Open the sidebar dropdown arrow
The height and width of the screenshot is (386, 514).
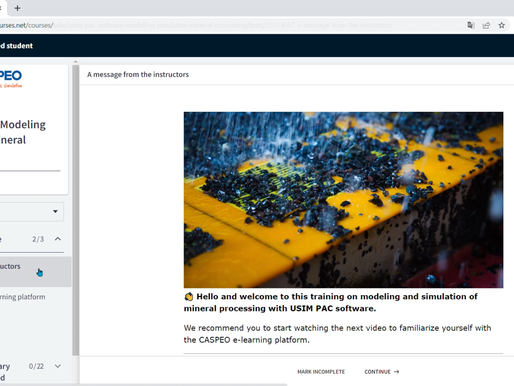click(x=55, y=211)
